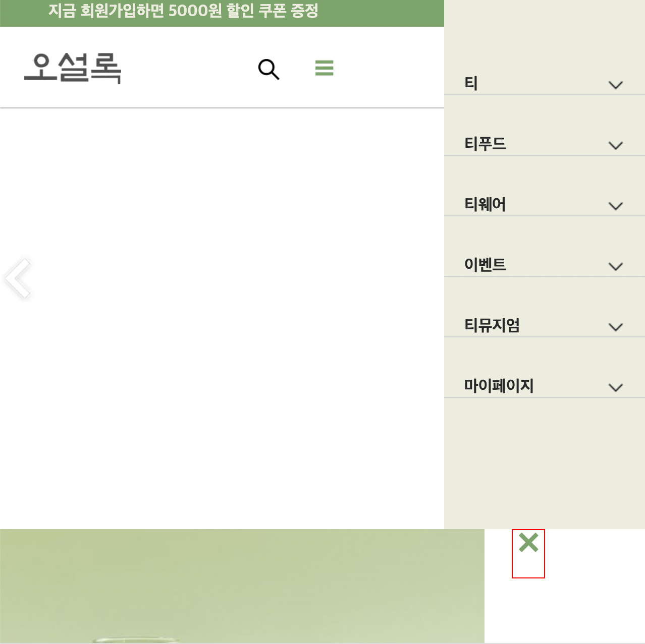Go to previous slide with left arrow
This screenshot has height=644, width=645.
click(18, 278)
